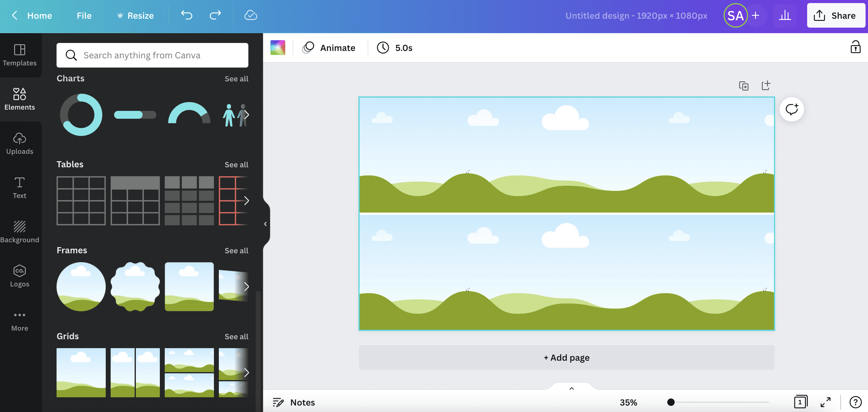Expand more Frames with right arrow

246,286
